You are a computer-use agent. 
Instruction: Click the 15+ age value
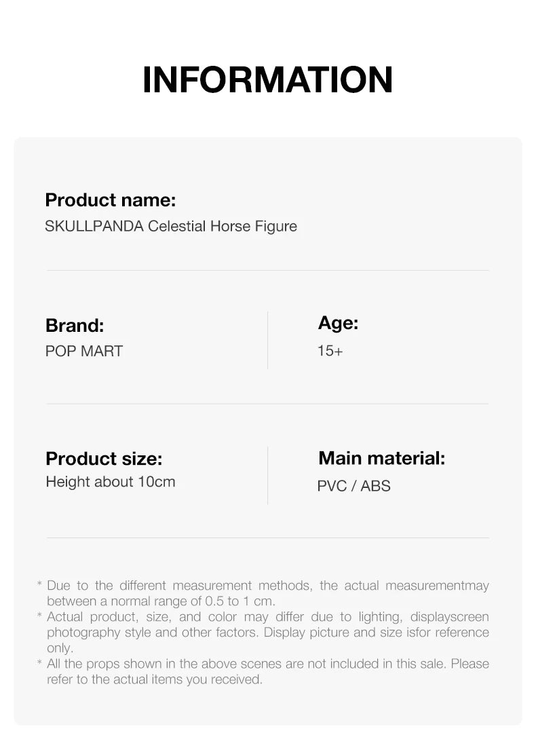(330, 351)
